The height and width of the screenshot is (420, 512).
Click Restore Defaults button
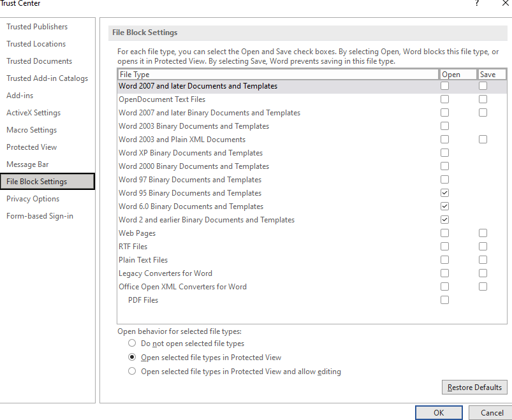[x=474, y=387]
